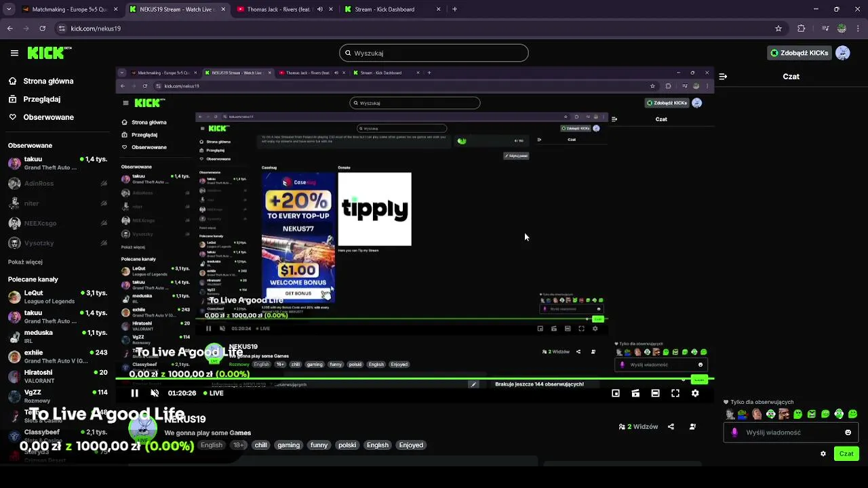The height and width of the screenshot is (488, 868).
Task: Toggle mini player mode
Action: click(x=616, y=393)
